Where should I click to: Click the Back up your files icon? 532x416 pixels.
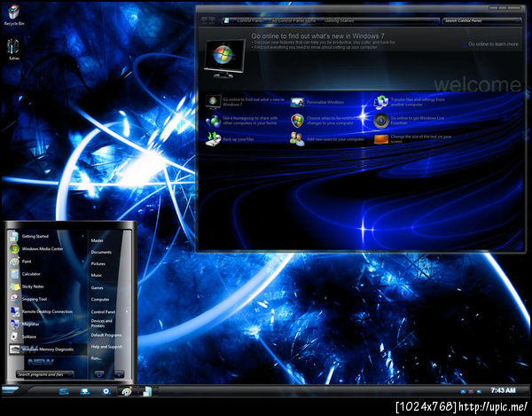click(x=213, y=139)
